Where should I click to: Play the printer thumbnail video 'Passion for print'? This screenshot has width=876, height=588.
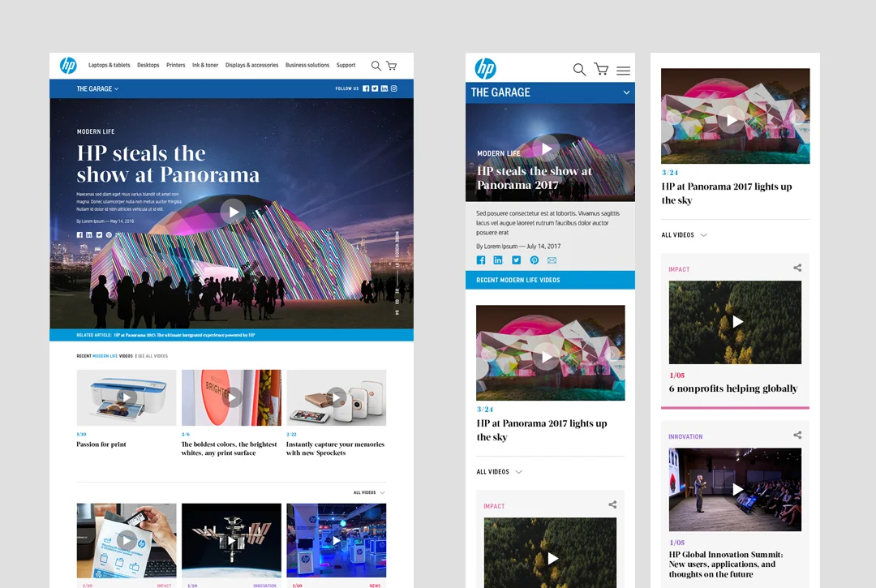click(x=127, y=397)
